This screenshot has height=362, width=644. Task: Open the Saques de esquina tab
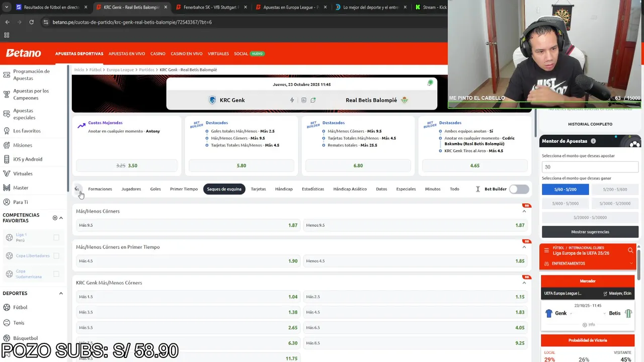click(224, 189)
